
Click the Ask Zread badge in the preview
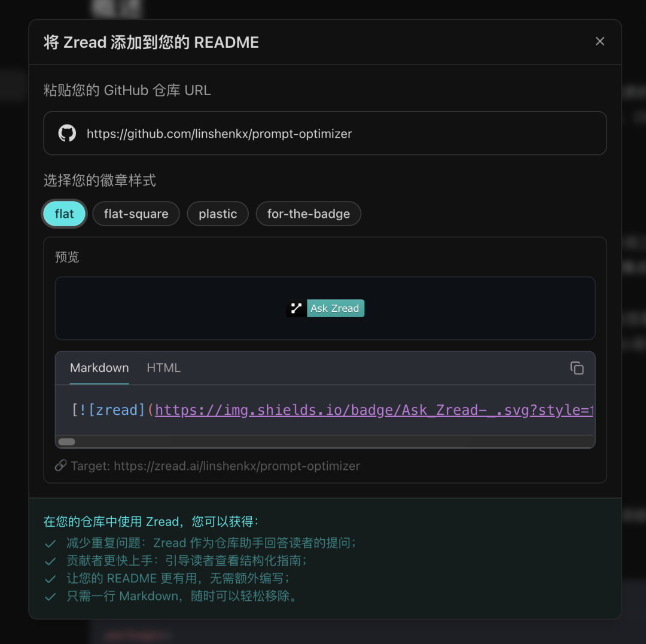335,308
